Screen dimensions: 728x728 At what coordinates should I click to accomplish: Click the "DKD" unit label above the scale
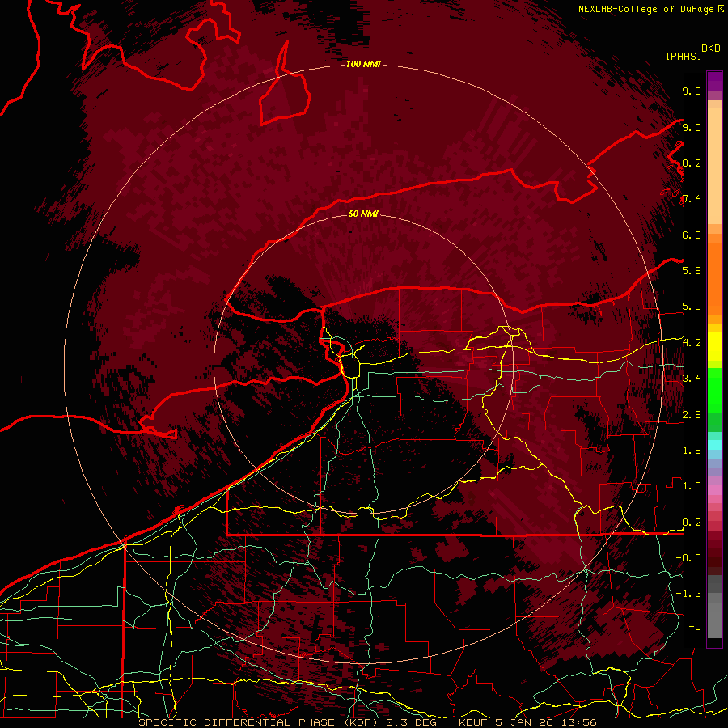pyautogui.click(x=711, y=49)
